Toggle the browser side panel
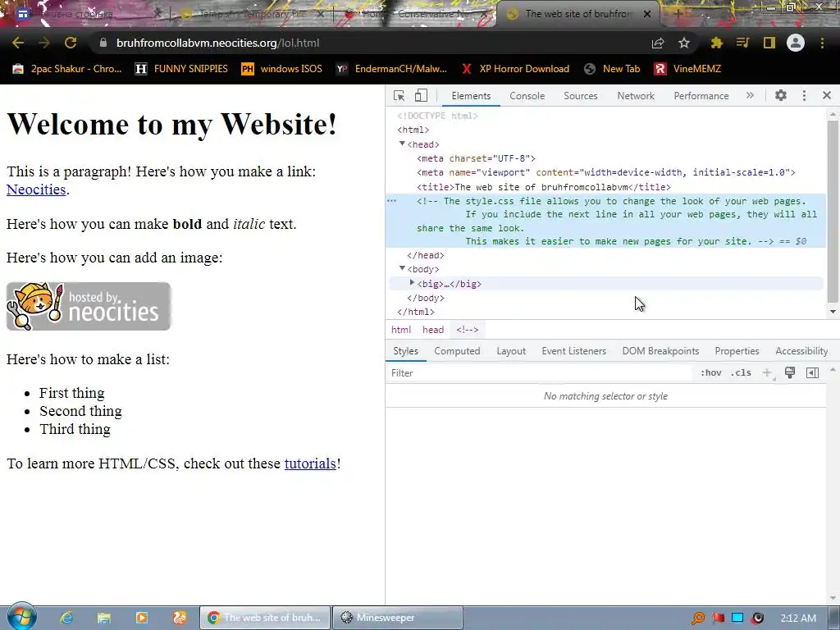 click(x=769, y=43)
